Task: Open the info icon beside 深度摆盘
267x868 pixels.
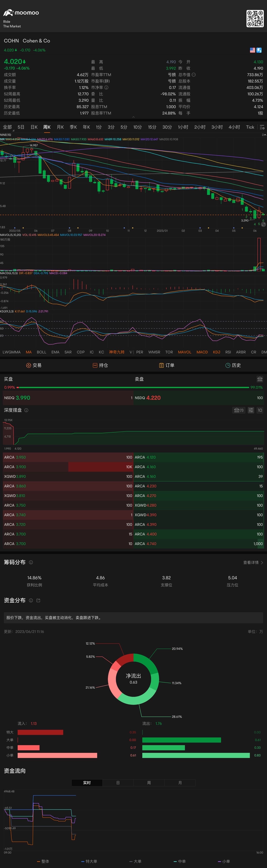Action: pyautogui.click(x=26, y=410)
